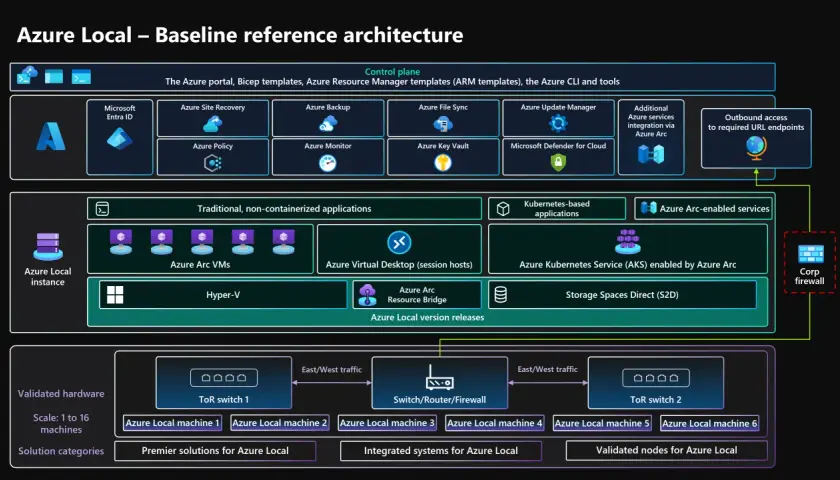The height and width of the screenshot is (480, 840).
Task: Select the Azure Local machine 6 box
Action: pos(710,423)
